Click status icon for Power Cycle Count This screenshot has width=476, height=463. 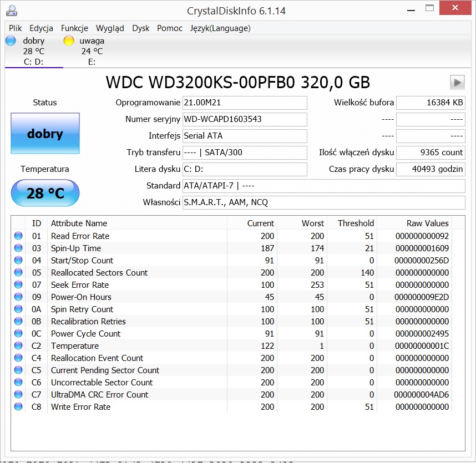tap(18, 333)
